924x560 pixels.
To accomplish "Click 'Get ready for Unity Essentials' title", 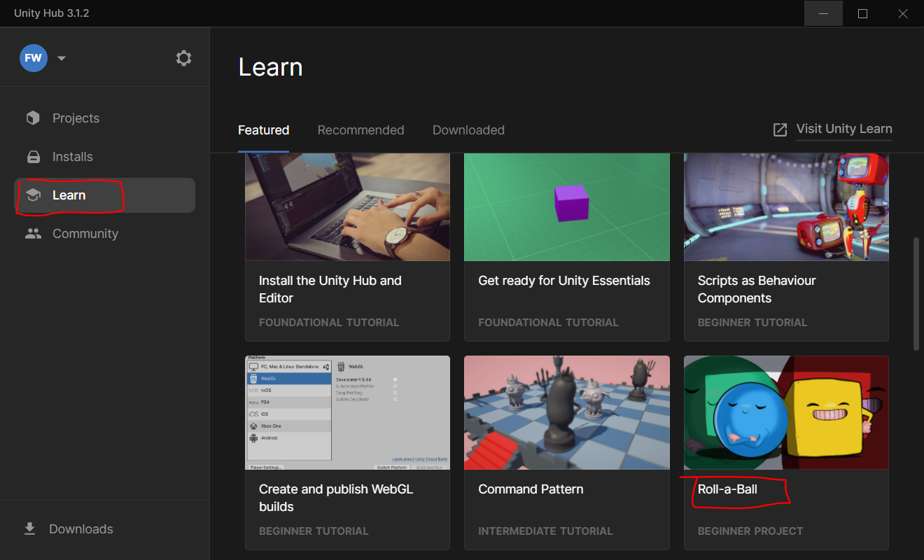I will point(564,281).
